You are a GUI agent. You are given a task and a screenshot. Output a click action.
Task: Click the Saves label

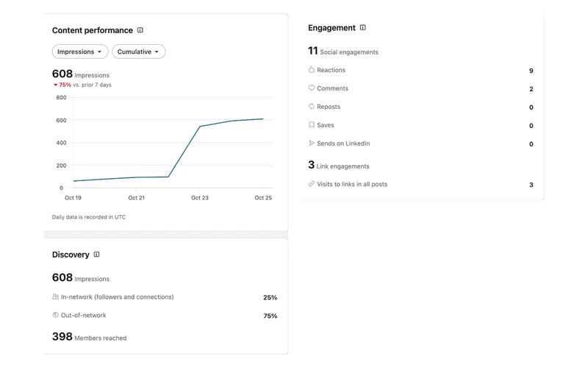(x=326, y=125)
